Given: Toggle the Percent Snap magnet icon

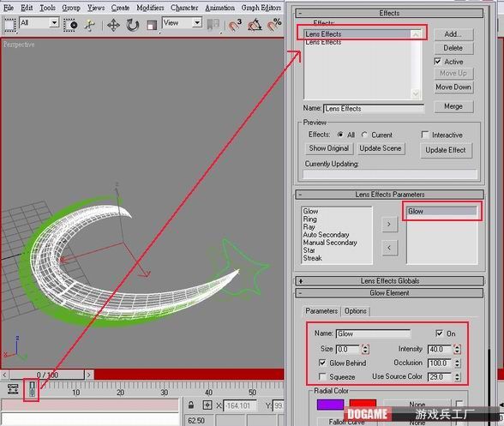Looking at the screenshot, I should pos(274,25).
